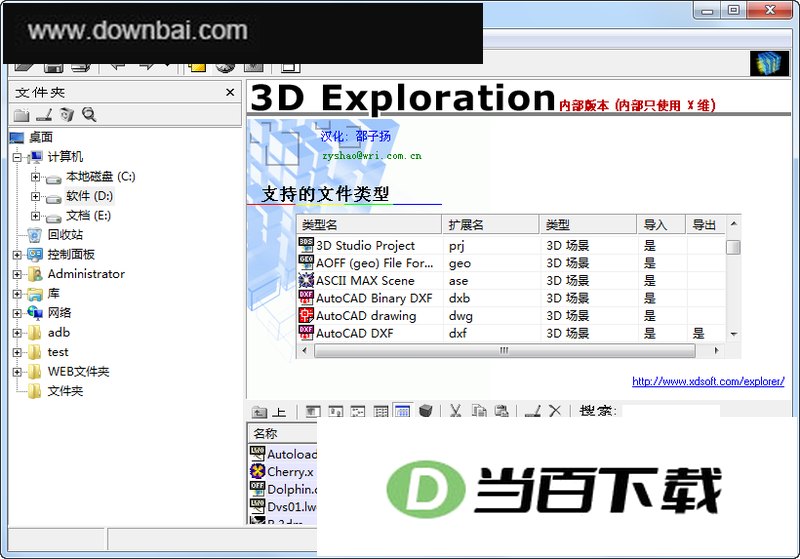The image size is (800, 559).
Task: Click the dark 3D cube icon in file toolbar
Action: coord(426,411)
